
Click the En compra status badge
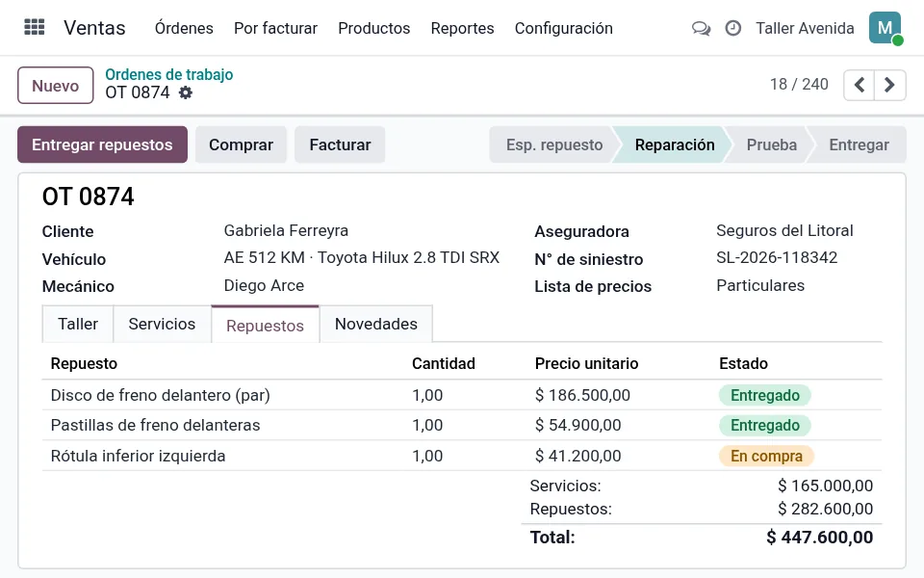coord(766,456)
